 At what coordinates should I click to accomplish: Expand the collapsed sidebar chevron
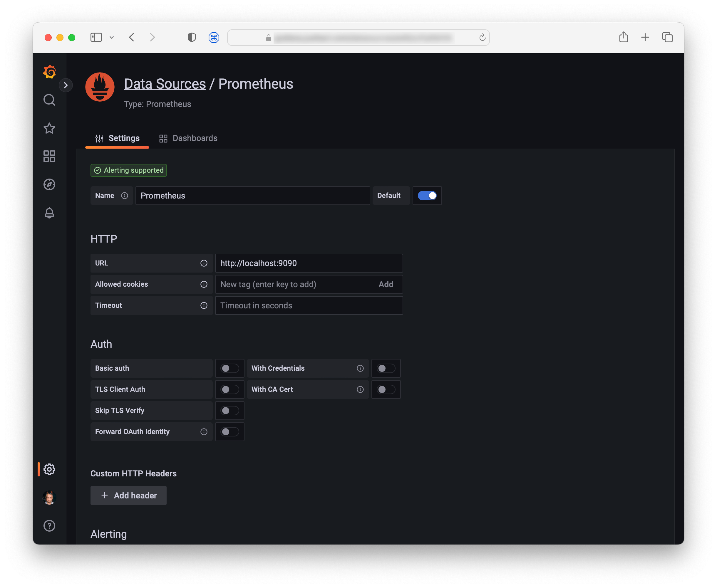pyautogui.click(x=66, y=85)
